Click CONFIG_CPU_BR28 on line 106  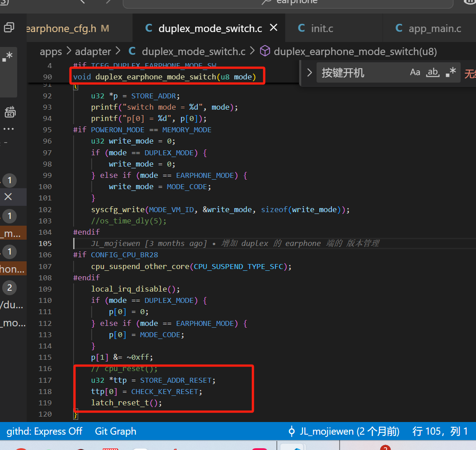[125, 255]
